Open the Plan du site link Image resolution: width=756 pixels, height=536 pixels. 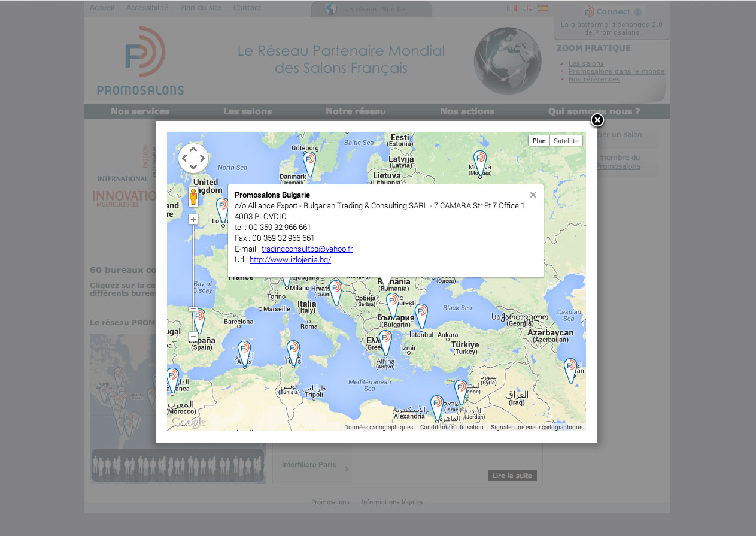pyautogui.click(x=201, y=8)
